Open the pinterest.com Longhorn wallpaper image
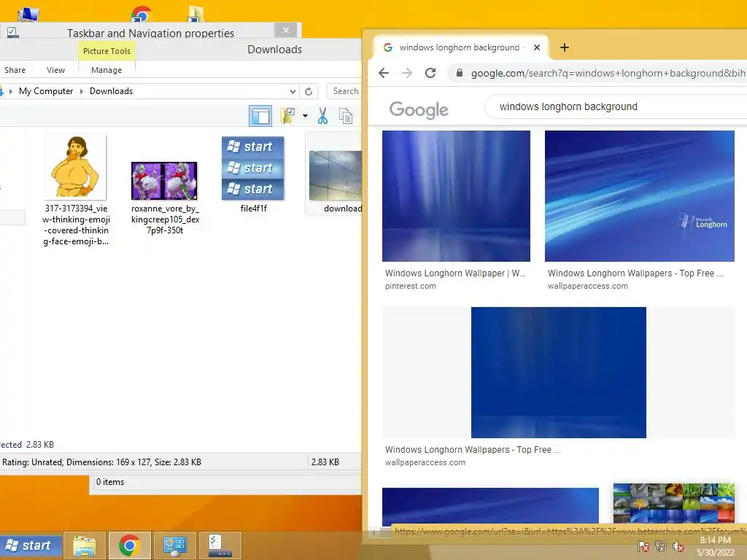 click(x=456, y=195)
